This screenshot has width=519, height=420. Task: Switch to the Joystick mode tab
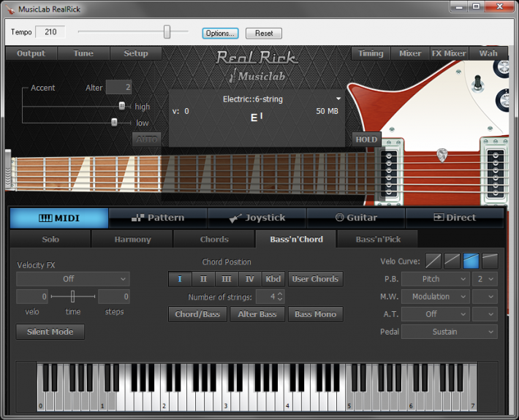pyautogui.click(x=257, y=218)
